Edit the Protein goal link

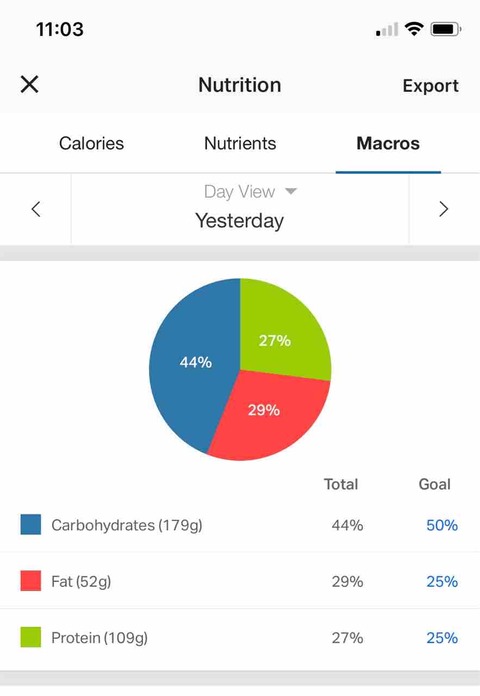click(442, 638)
